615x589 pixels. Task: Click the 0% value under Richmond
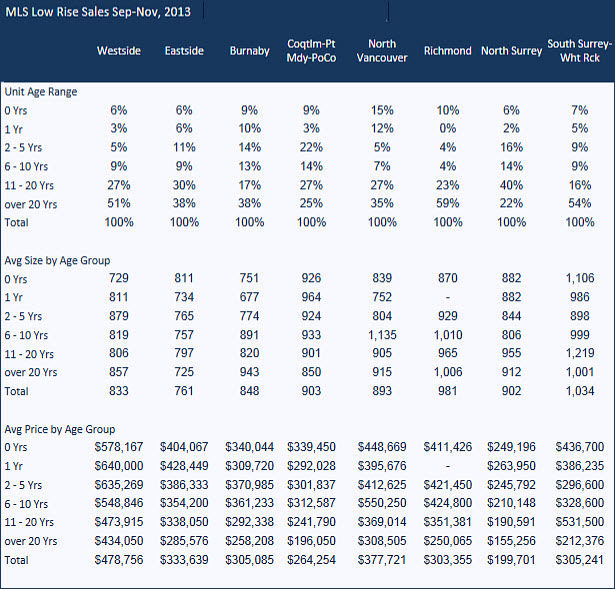pos(448,129)
